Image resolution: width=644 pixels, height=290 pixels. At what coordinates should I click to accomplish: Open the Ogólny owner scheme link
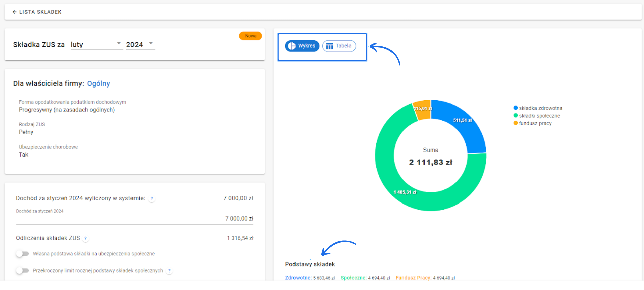tap(98, 83)
